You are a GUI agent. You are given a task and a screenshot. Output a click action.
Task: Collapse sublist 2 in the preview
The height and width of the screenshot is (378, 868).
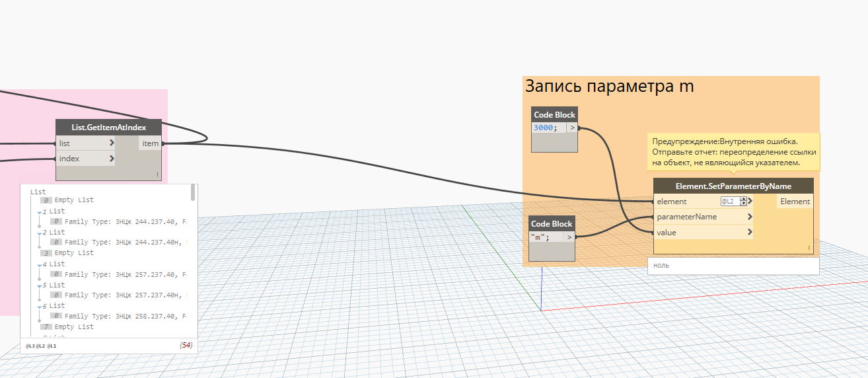click(40, 233)
